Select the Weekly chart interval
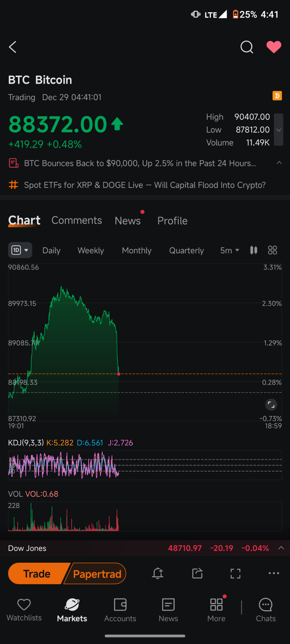Image resolution: width=290 pixels, height=644 pixels. point(91,250)
